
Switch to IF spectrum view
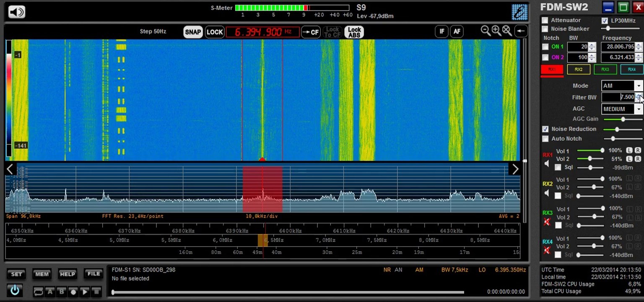pos(441,31)
